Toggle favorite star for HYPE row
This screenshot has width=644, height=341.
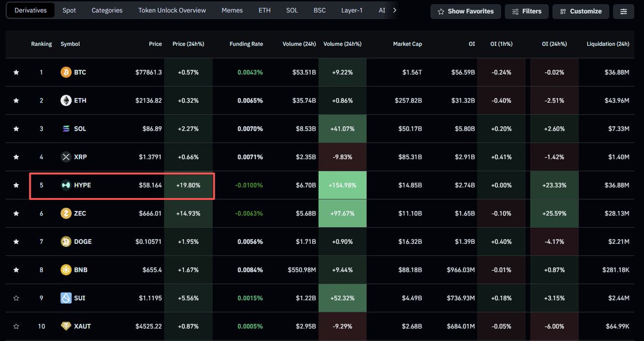(16, 185)
